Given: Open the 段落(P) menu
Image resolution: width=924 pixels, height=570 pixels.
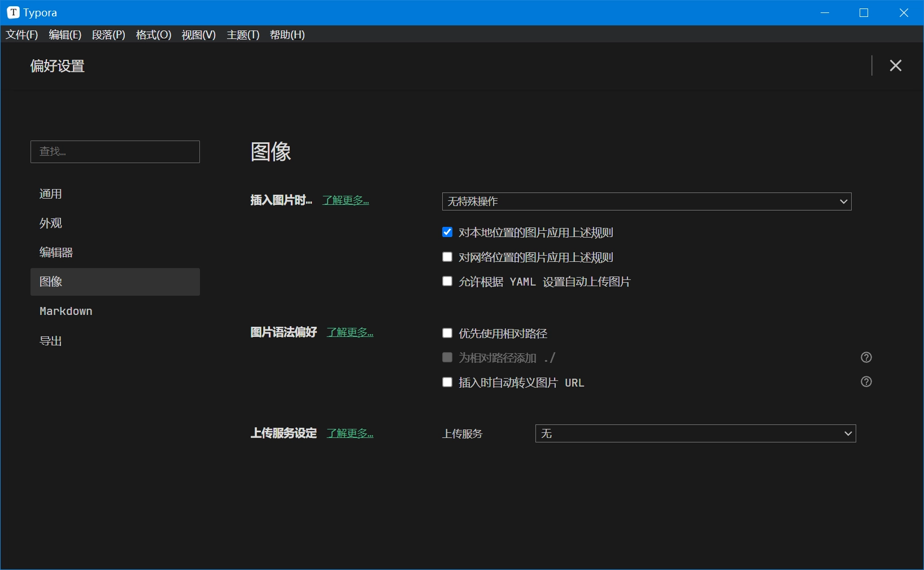Looking at the screenshot, I should click(x=108, y=34).
